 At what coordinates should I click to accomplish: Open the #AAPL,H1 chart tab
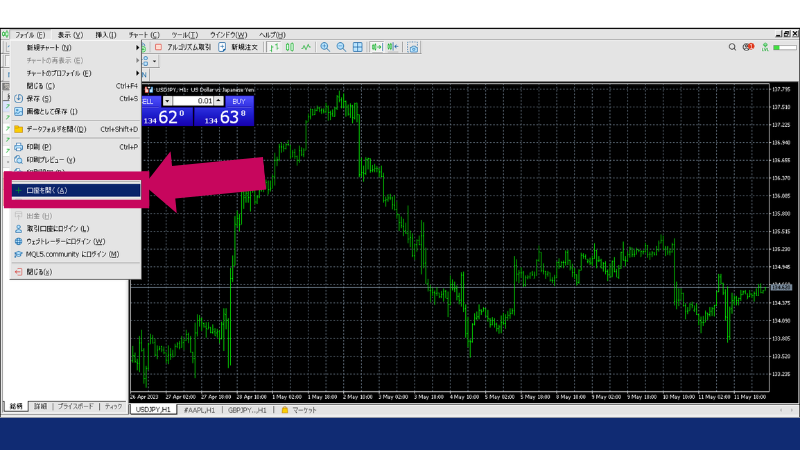pos(201,410)
